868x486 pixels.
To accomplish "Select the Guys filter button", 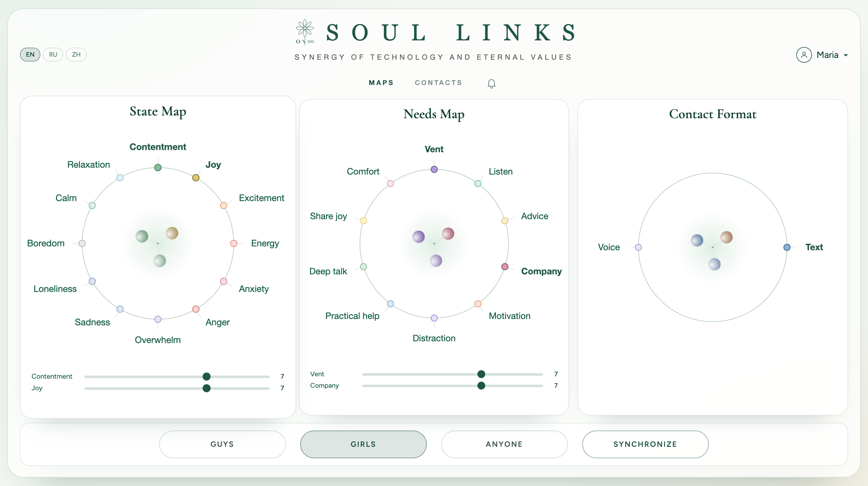I will (222, 444).
